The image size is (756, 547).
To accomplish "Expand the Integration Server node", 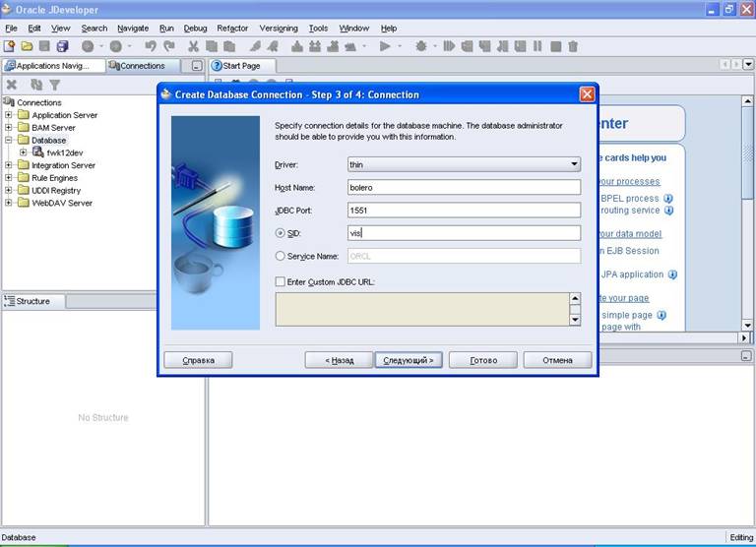I will click(8, 165).
